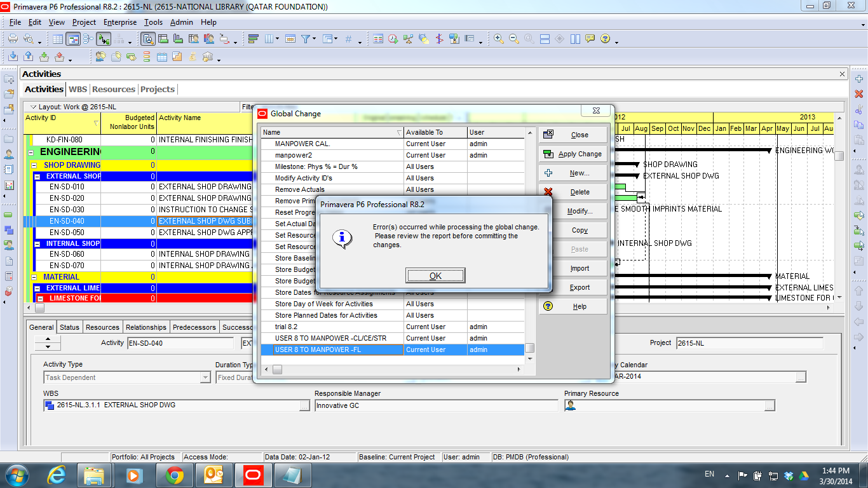The width and height of the screenshot is (868, 488).
Task: Switch to the WBS tab
Action: coord(78,90)
